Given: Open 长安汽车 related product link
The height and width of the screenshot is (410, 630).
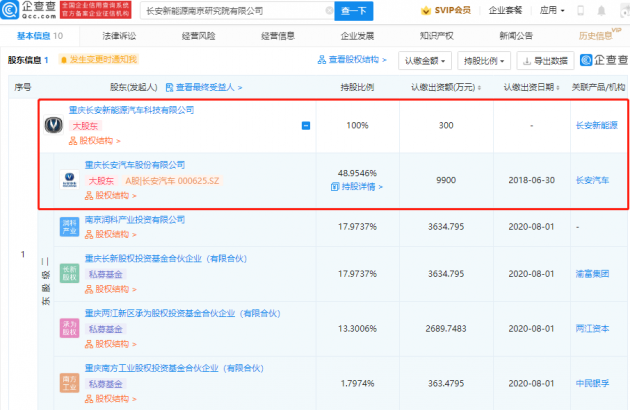Looking at the screenshot, I should [592, 180].
